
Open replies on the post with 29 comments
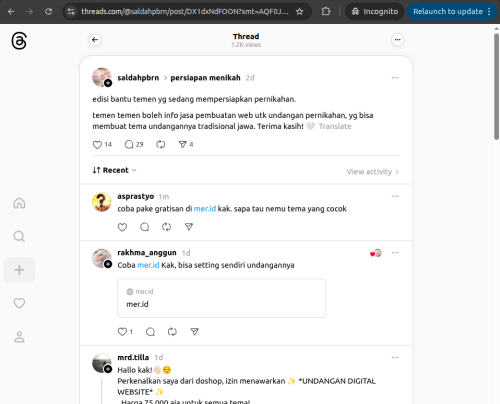pyautogui.click(x=134, y=144)
